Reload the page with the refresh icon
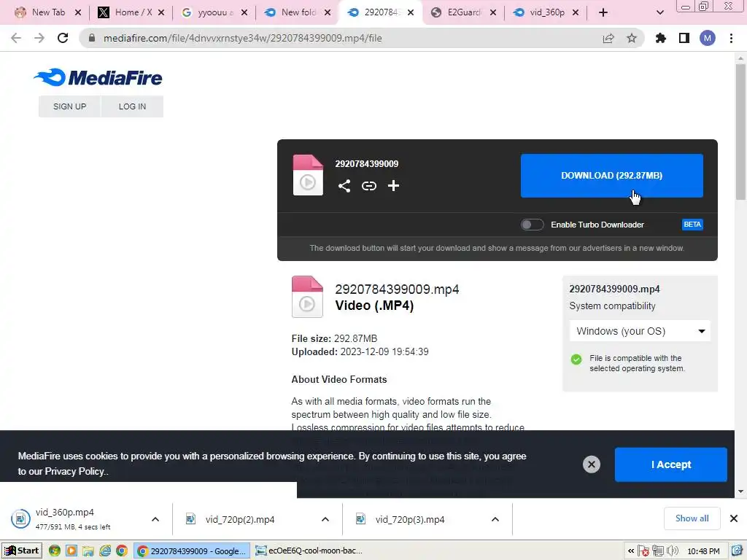 click(63, 38)
